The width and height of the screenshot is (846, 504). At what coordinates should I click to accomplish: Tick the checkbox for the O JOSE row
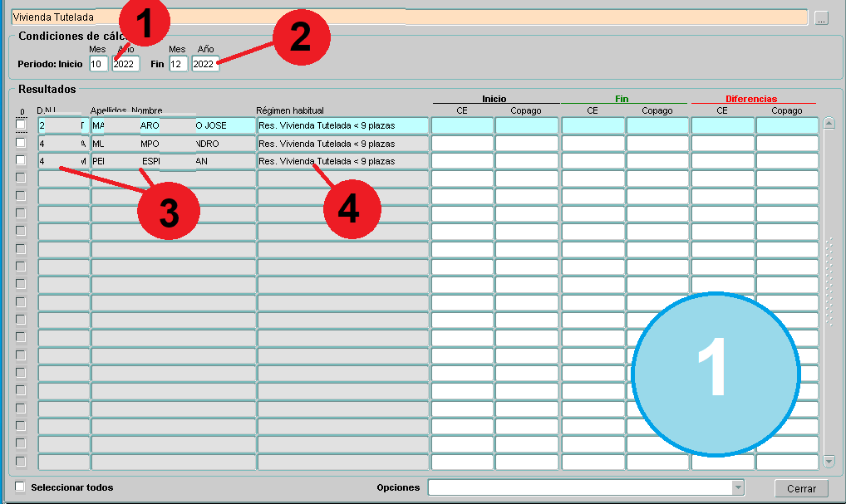(22, 125)
